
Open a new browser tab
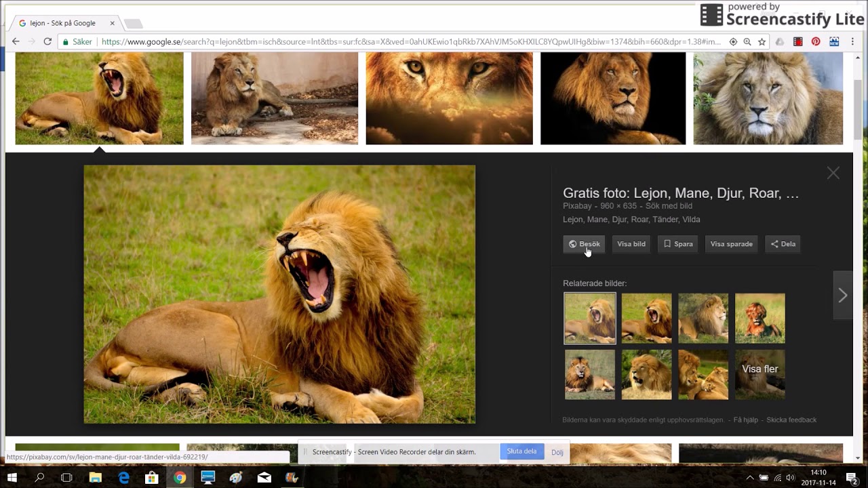(134, 24)
